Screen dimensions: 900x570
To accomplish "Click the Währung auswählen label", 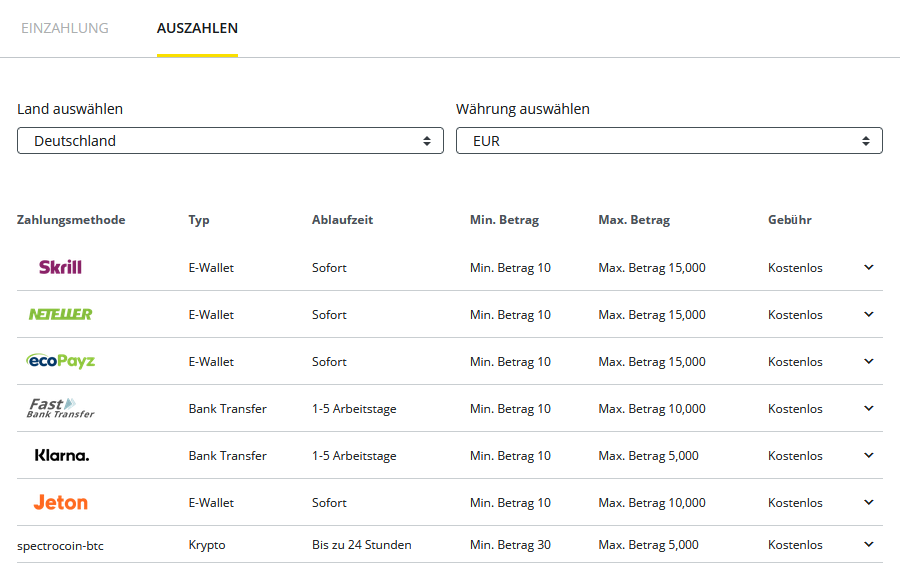I will coord(523,109).
